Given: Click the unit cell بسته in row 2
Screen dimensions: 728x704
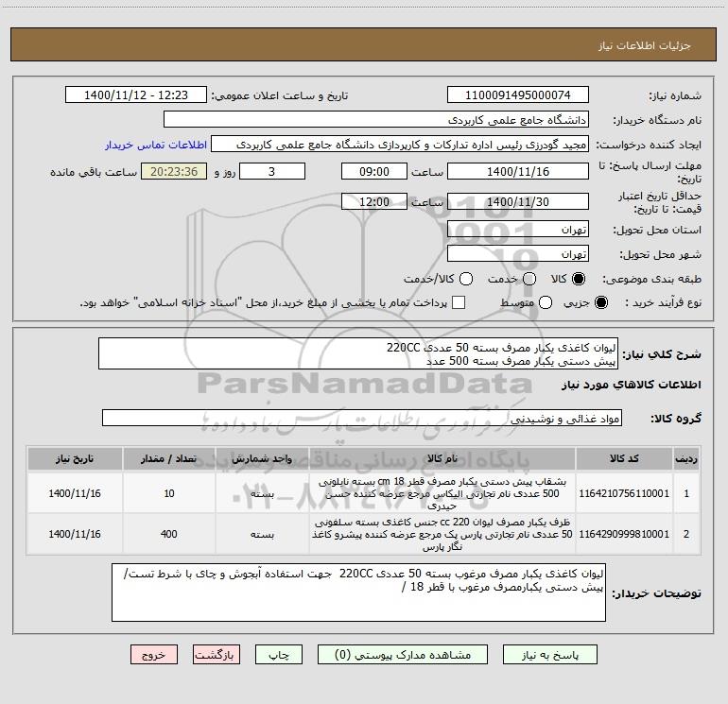Looking at the screenshot, I should pos(262,534).
